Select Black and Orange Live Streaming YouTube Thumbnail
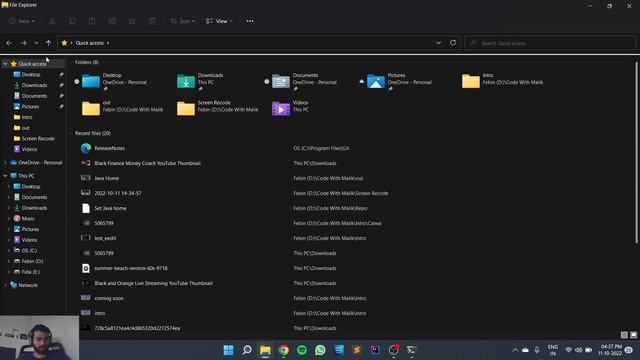The width and height of the screenshot is (640, 360). click(x=153, y=283)
